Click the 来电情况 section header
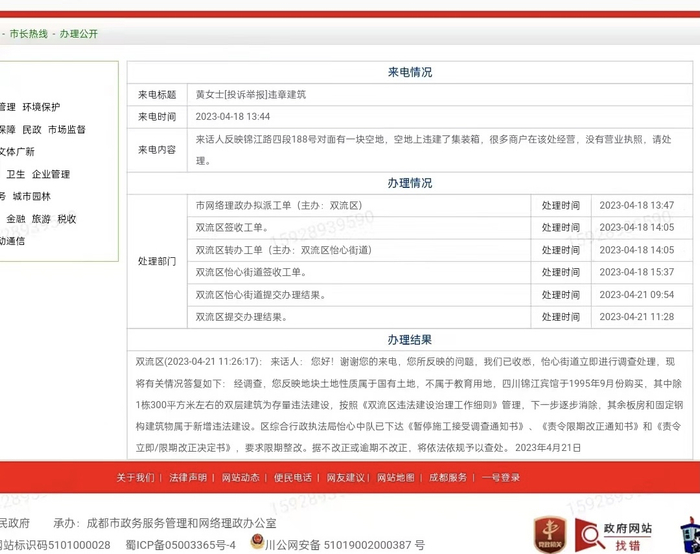Viewport: 700px width, 554px height. tap(410, 72)
